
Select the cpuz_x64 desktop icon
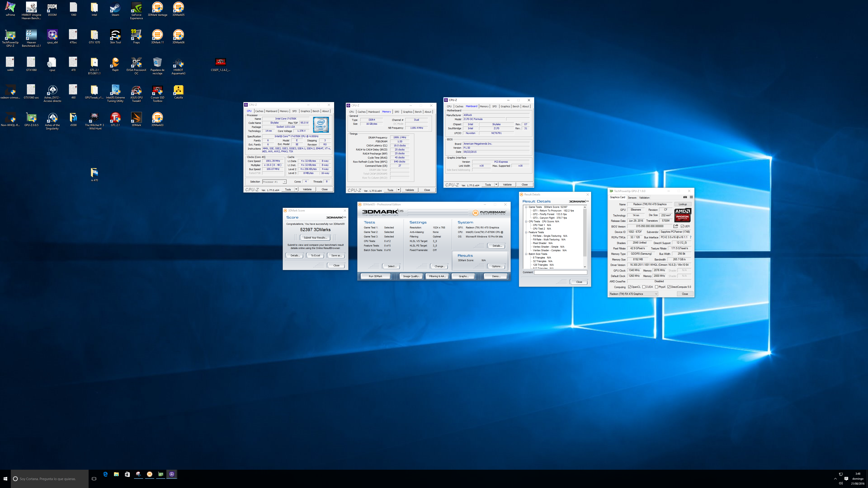(x=52, y=37)
